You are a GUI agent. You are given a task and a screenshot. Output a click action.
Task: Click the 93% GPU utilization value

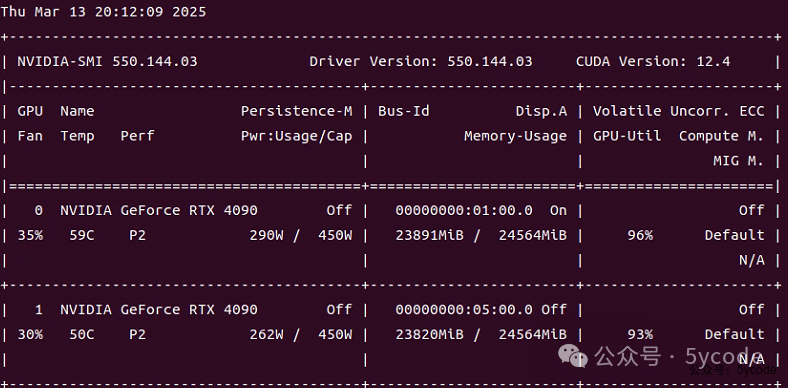click(x=640, y=334)
